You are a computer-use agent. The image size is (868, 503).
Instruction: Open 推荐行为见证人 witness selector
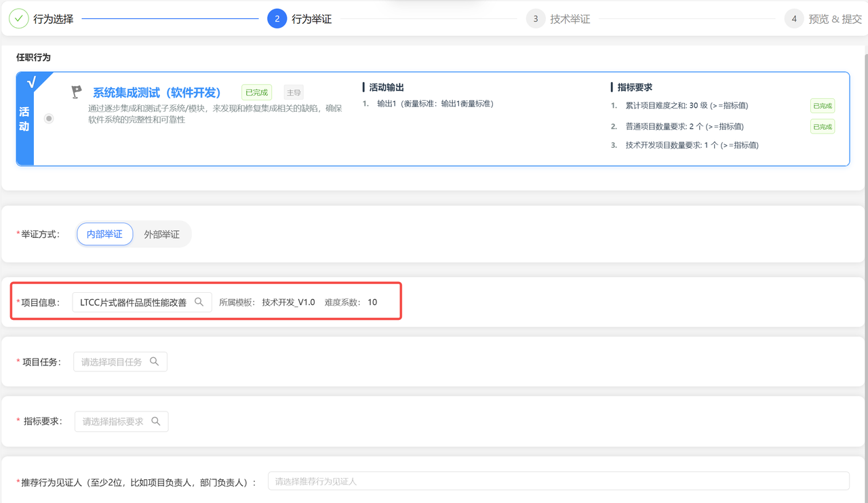click(x=558, y=481)
